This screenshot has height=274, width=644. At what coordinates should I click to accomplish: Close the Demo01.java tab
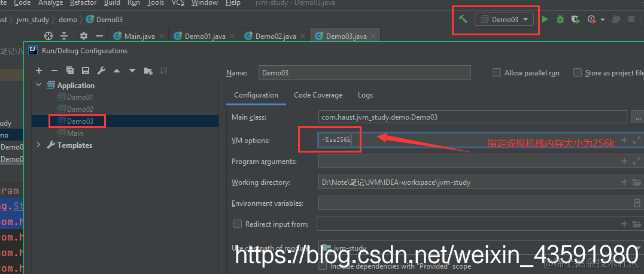(x=232, y=36)
